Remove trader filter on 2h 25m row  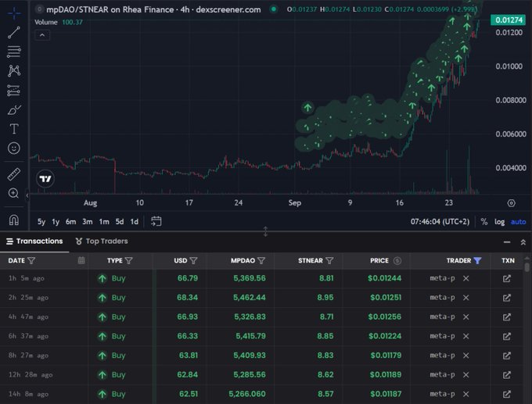point(466,298)
